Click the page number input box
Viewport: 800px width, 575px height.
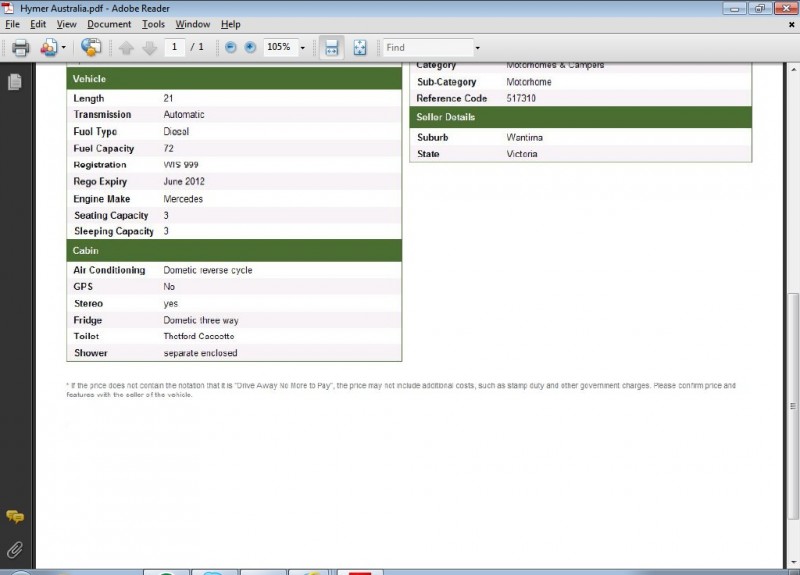[175, 47]
